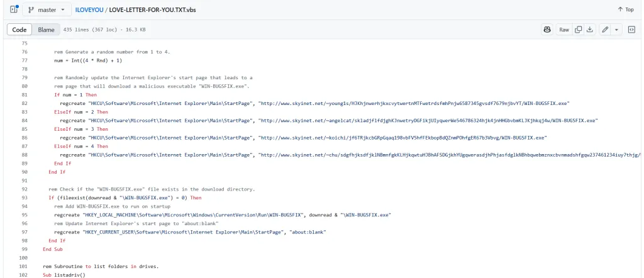Image resolution: width=644 pixels, height=278 pixels.
Task: Switch to the Code tab
Action: point(19,30)
